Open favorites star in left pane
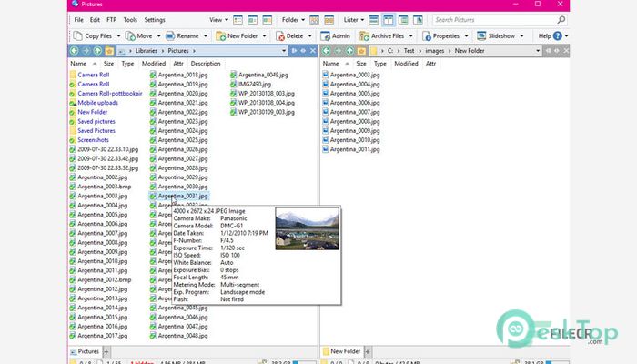 point(109,51)
